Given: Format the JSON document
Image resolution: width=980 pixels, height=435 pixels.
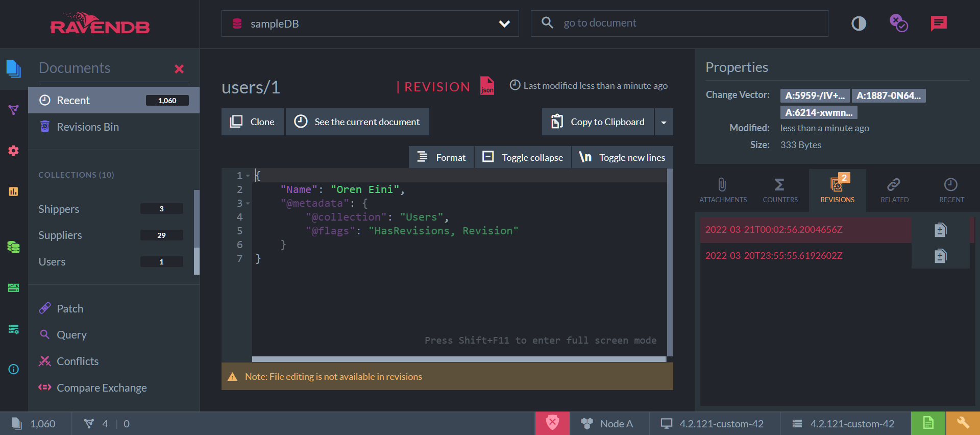Looking at the screenshot, I should (442, 157).
